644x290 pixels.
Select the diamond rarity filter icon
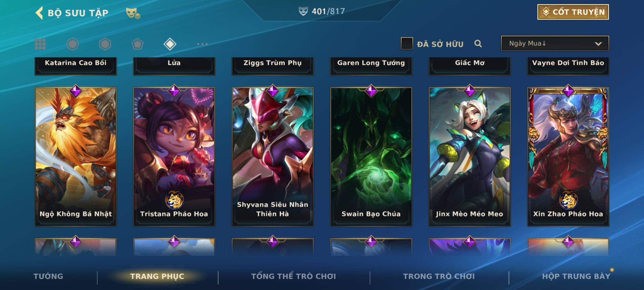point(170,44)
